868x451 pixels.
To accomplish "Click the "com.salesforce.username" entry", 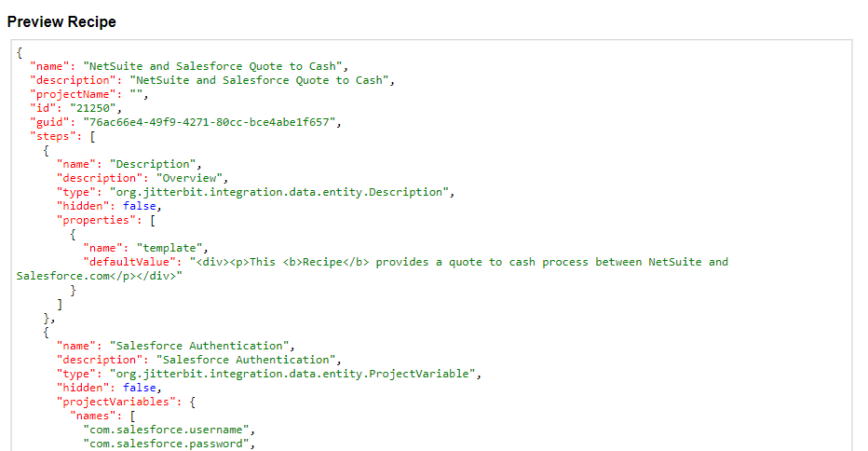I will click(x=168, y=430).
